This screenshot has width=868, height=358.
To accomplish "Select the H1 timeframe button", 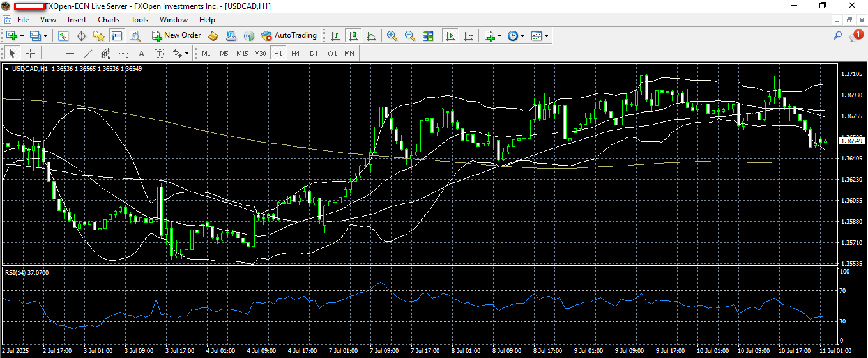I will point(278,53).
